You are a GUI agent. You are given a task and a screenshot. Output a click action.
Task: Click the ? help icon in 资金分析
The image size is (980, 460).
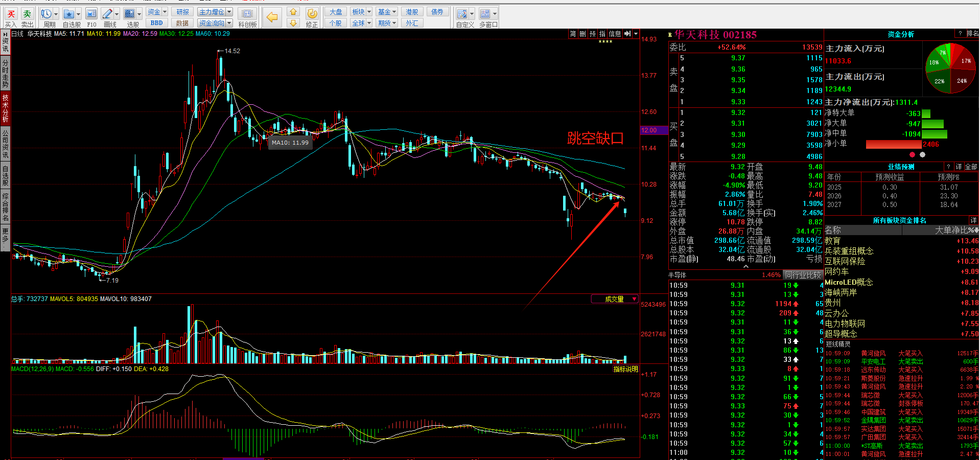point(960,34)
